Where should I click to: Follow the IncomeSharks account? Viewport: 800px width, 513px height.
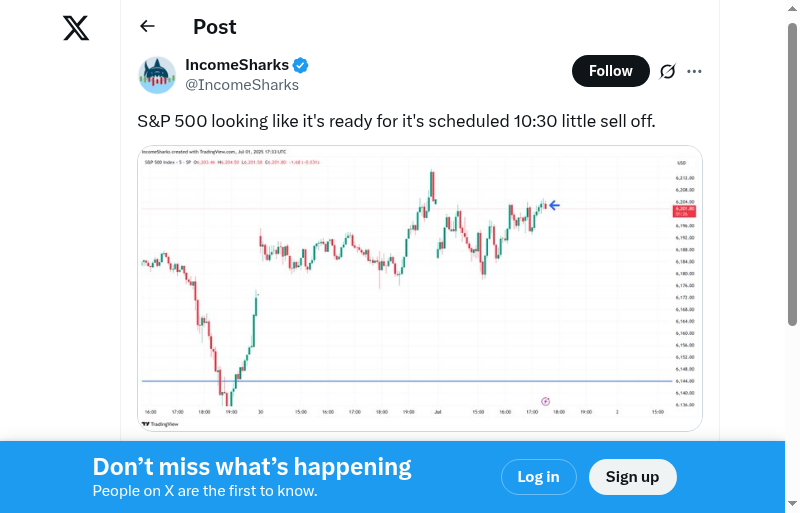610,71
